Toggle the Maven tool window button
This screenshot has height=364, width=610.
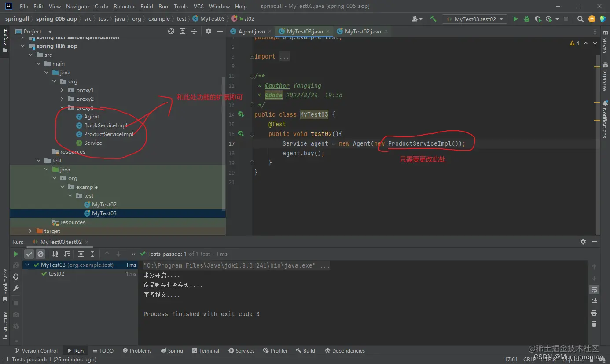[605, 42]
